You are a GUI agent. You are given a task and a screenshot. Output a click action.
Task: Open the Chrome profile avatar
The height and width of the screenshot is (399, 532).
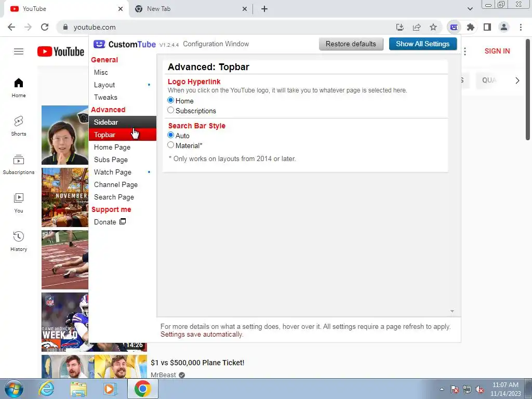point(504,27)
